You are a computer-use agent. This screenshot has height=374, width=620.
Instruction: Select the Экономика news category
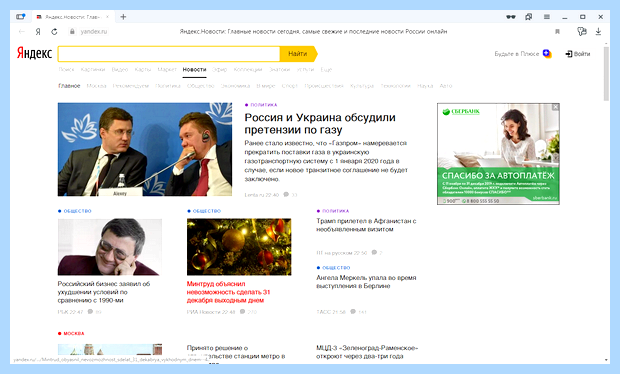[x=235, y=86]
